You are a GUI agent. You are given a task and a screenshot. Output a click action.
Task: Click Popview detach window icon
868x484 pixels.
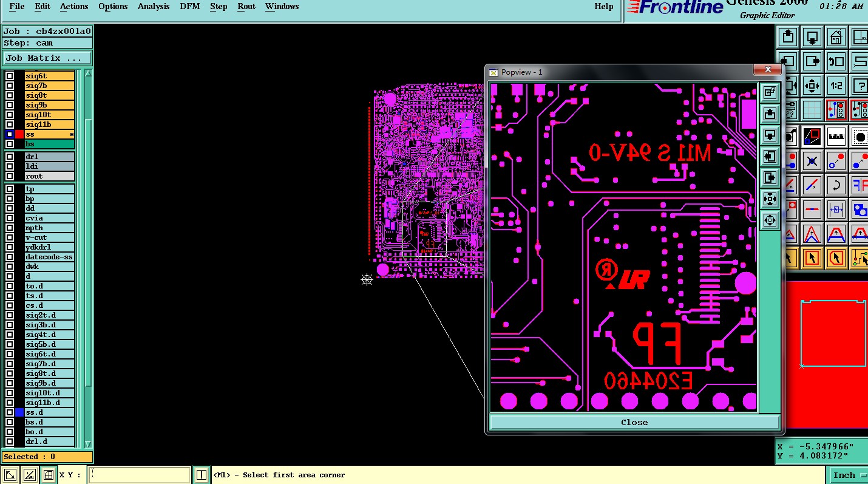pyautogui.click(x=770, y=92)
